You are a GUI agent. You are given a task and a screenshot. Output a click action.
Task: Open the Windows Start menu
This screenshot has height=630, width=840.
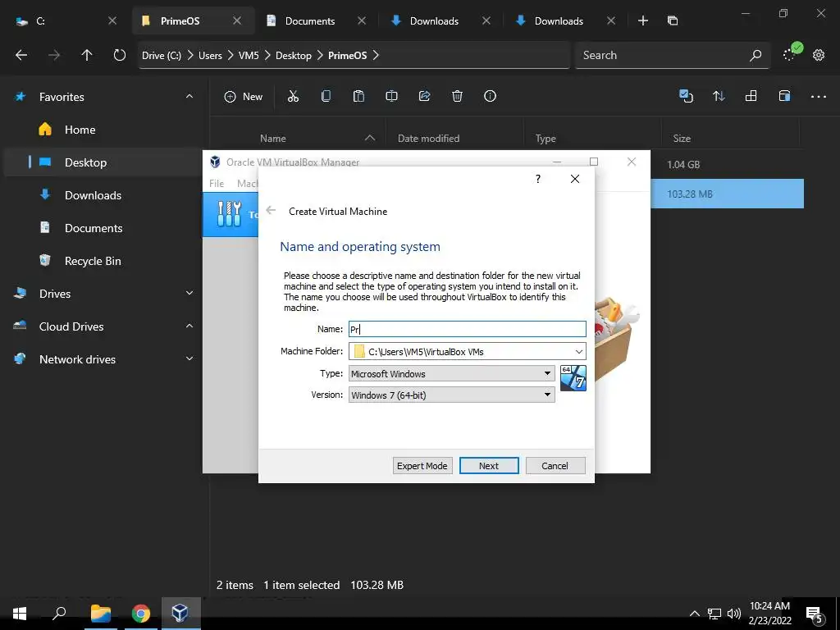tap(20, 614)
